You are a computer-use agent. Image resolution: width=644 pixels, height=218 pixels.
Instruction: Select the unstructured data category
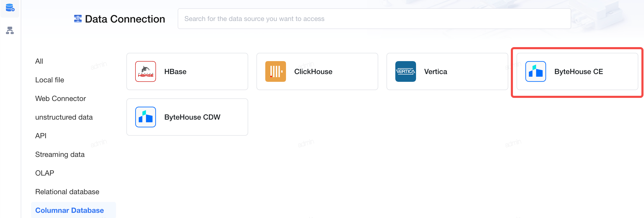[64, 117]
